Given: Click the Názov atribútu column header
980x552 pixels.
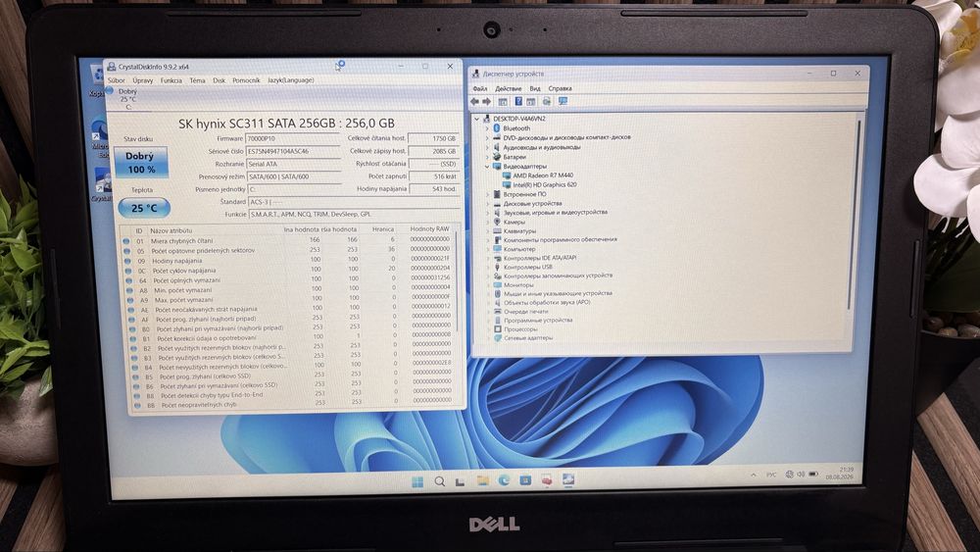Looking at the screenshot, I should pos(171,230).
